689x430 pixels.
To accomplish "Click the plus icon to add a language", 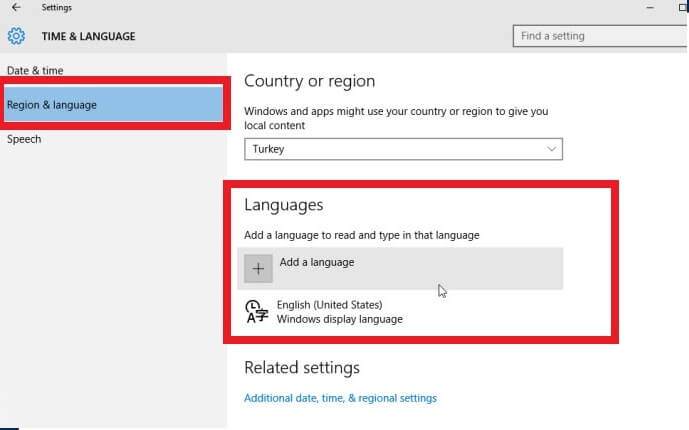I will point(258,268).
